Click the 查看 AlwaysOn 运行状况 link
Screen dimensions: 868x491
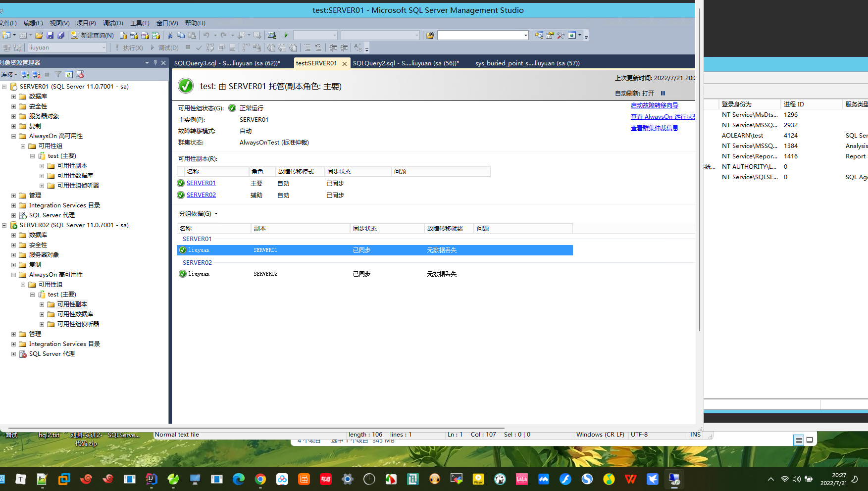[663, 117]
